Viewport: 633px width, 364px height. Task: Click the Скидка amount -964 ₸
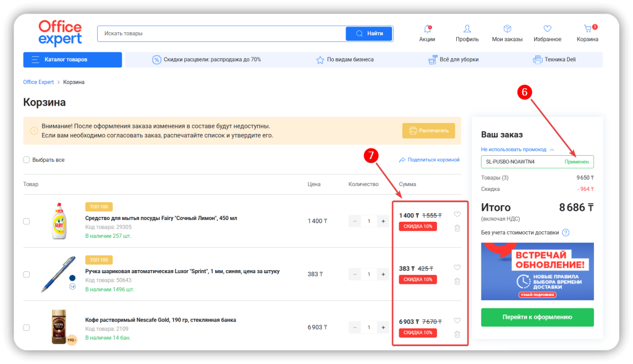point(585,189)
